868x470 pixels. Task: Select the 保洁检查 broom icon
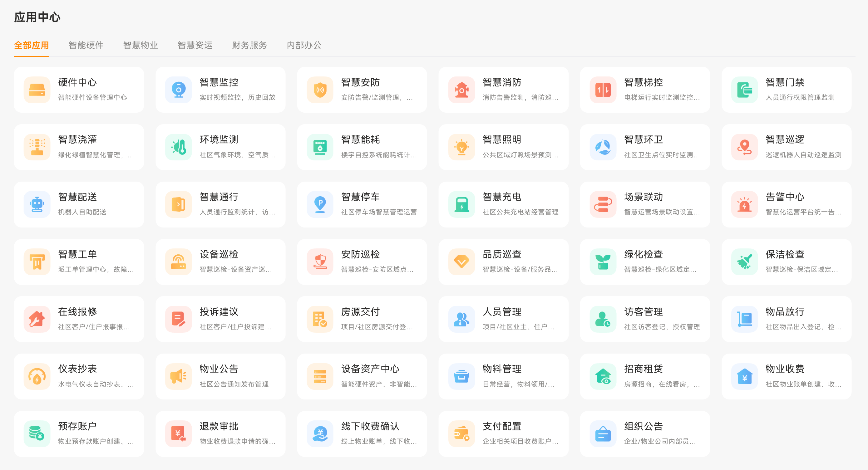click(745, 262)
